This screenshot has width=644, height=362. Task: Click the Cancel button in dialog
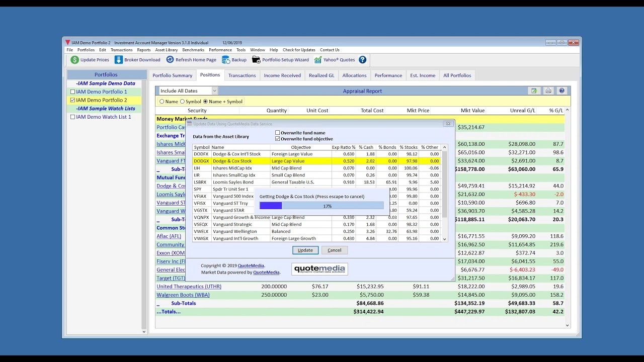pos(335,250)
